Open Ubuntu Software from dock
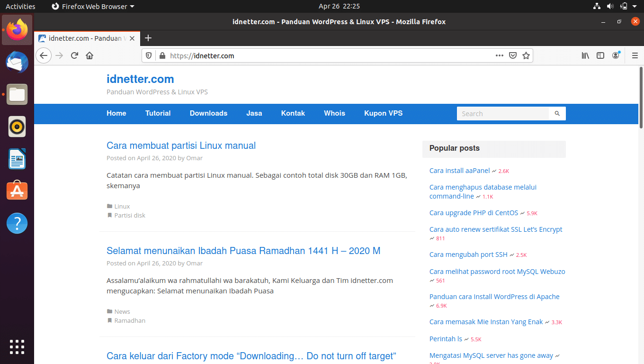 point(17,191)
